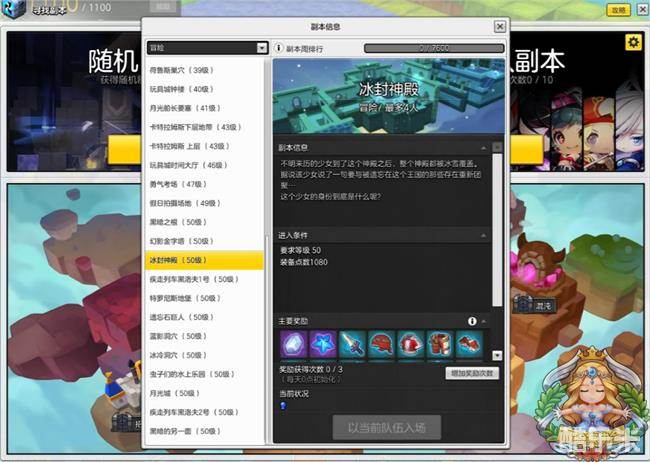Collapse the 进入条件 section

click(486, 234)
